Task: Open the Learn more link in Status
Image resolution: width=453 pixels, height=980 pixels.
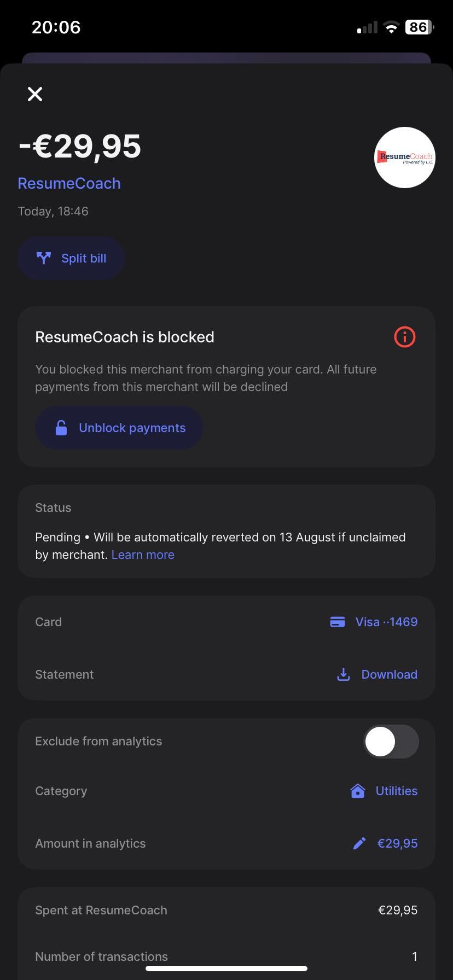Action: [x=143, y=555]
